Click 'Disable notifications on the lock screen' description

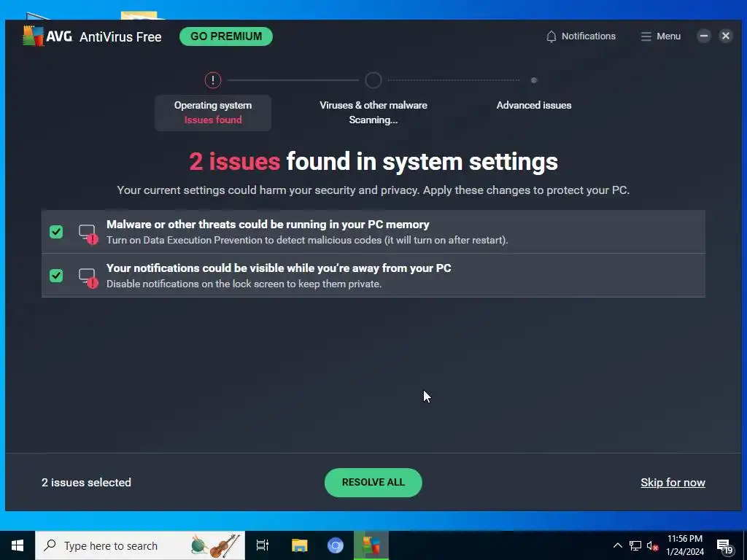click(x=244, y=284)
